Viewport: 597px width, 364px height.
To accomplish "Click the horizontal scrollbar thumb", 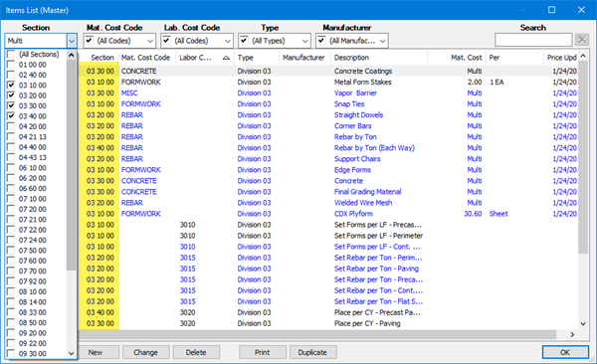I will [317, 334].
